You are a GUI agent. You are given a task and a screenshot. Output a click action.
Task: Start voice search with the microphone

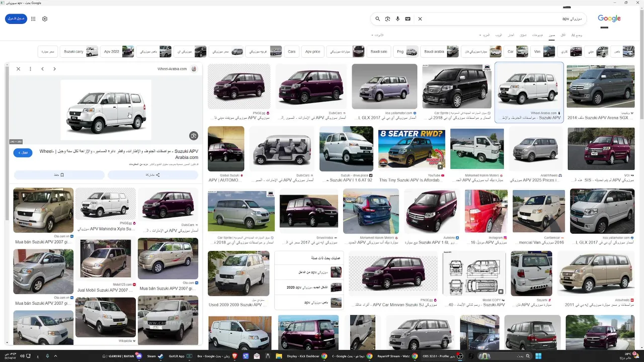click(397, 19)
